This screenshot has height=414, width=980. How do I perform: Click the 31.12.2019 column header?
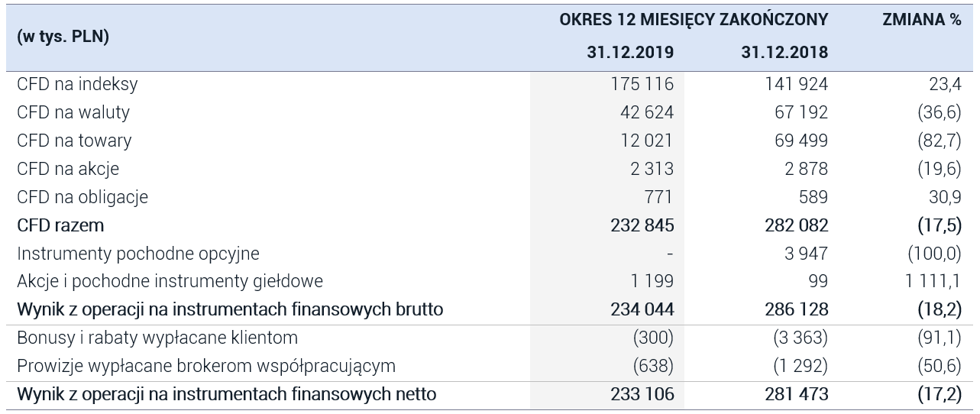630,53
